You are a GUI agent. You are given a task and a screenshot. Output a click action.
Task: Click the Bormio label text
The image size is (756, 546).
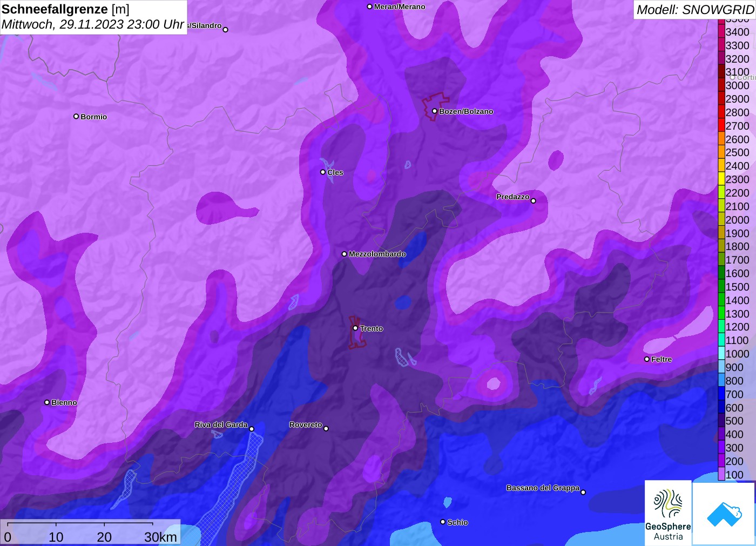pos(94,117)
